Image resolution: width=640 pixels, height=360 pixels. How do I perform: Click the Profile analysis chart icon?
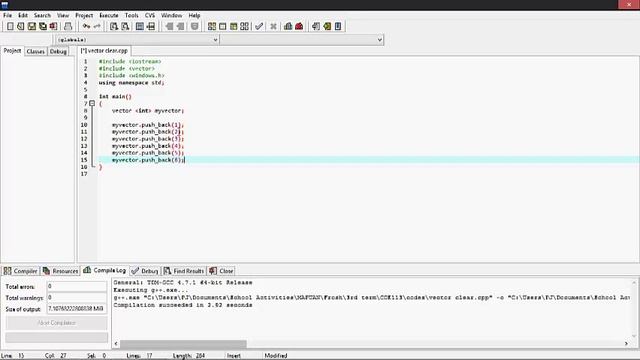(x=288, y=27)
